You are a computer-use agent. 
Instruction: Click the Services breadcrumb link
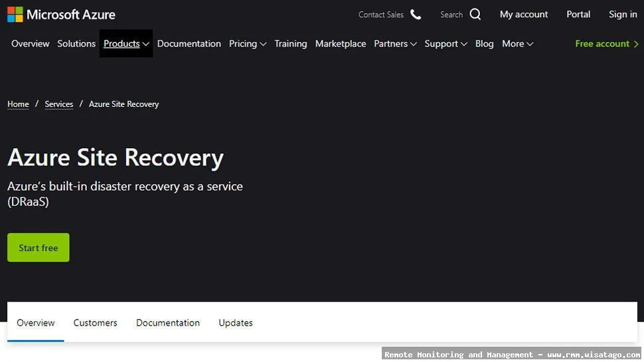click(x=58, y=104)
